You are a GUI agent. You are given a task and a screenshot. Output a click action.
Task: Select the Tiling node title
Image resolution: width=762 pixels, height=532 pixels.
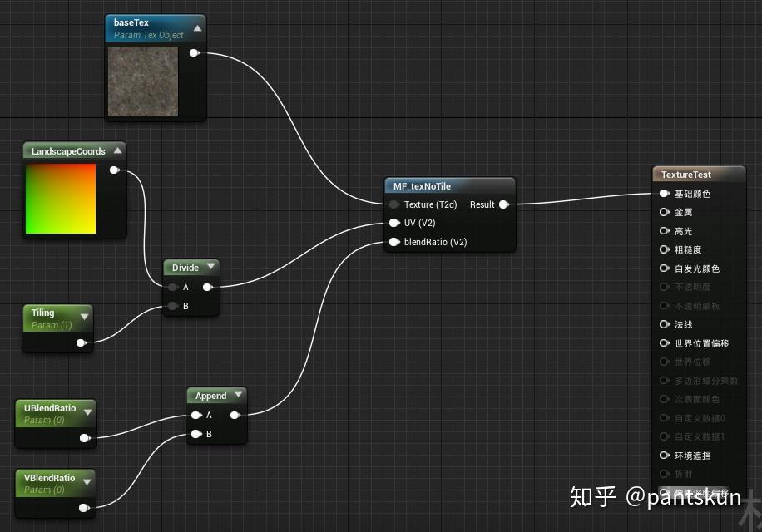pos(42,313)
